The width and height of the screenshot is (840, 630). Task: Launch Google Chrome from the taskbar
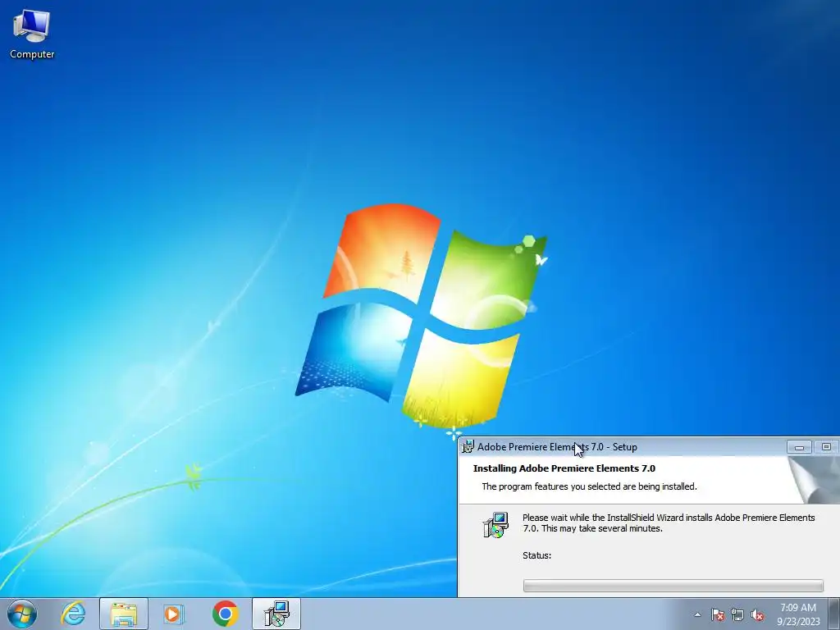pyautogui.click(x=225, y=614)
